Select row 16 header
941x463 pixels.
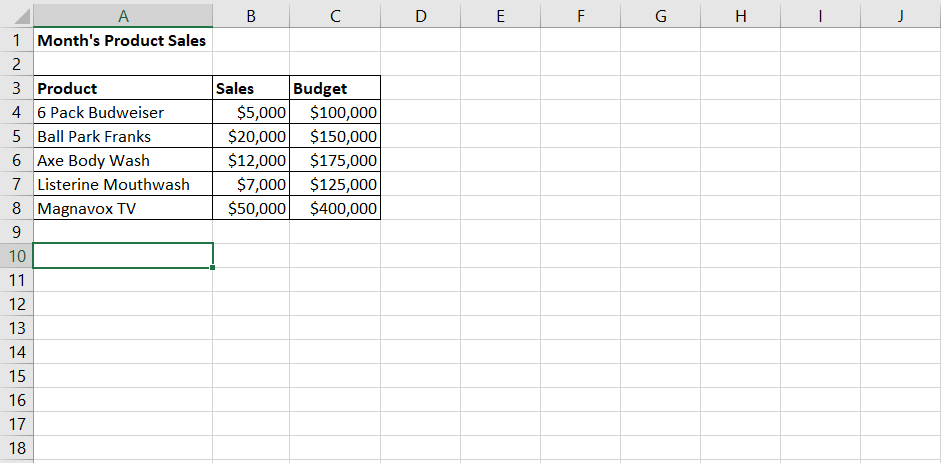point(17,400)
